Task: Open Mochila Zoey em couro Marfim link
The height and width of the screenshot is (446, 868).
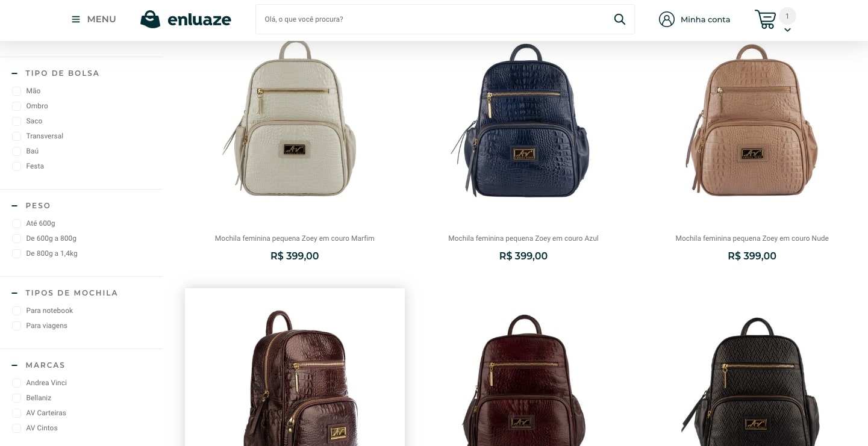Action: tap(295, 238)
